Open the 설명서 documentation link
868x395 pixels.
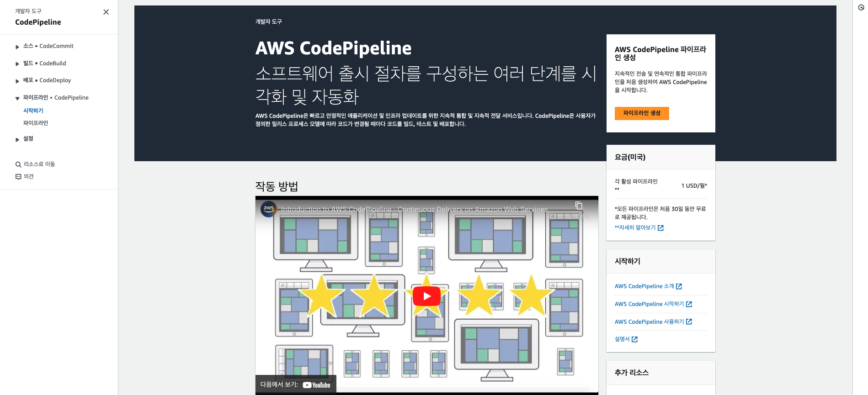tap(622, 339)
